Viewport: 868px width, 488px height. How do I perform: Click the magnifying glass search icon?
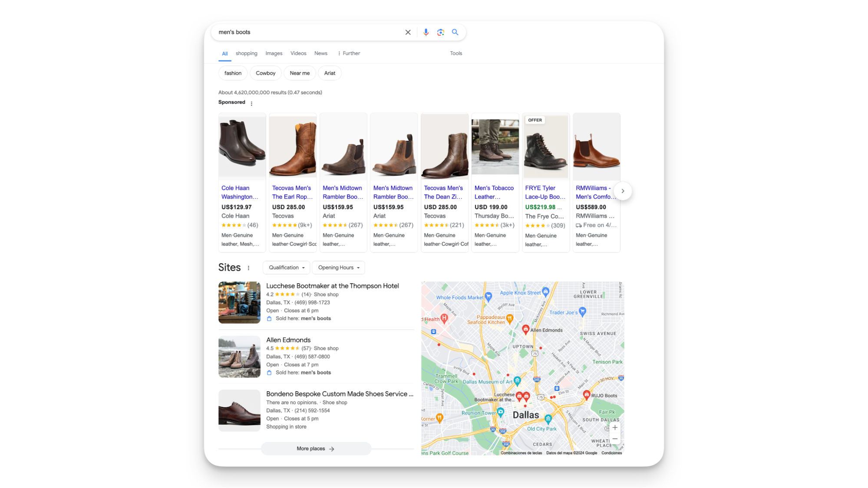455,32
